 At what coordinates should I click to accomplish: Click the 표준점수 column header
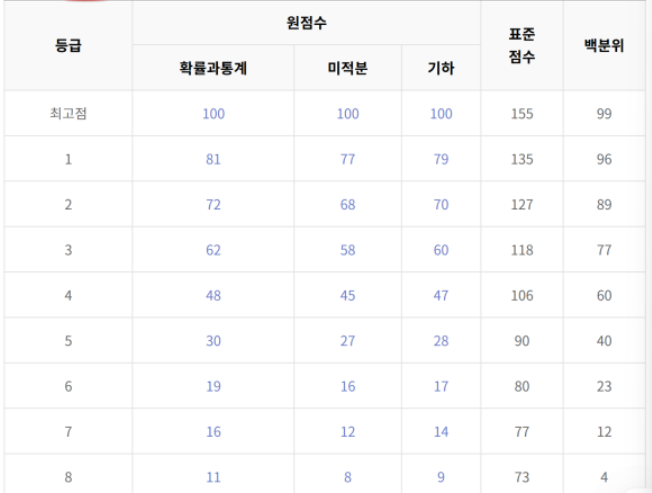(x=522, y=45)
